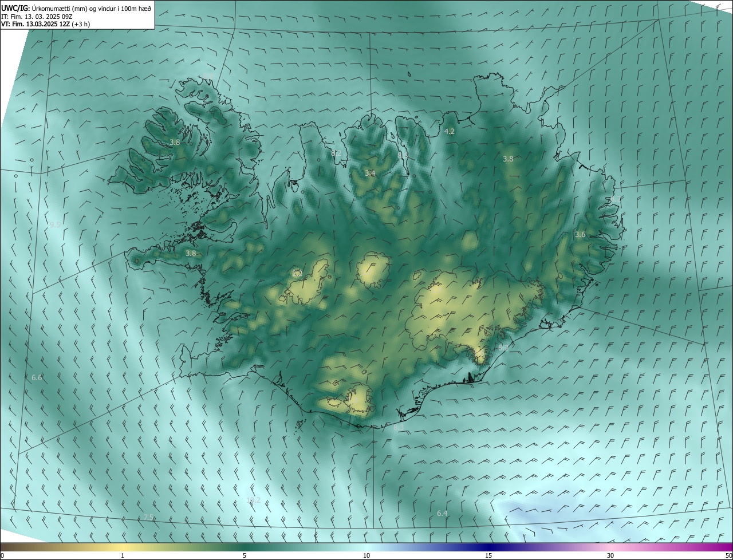The image size is (733, 560).
Task: Click the 3.4 value label on the map
Action: (x=370, y=173)
